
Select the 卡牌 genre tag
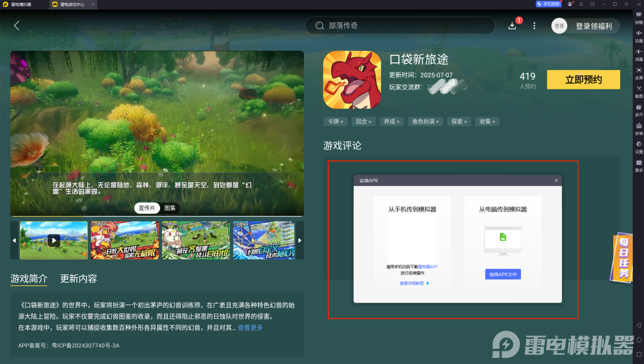[x=335, y=121]
